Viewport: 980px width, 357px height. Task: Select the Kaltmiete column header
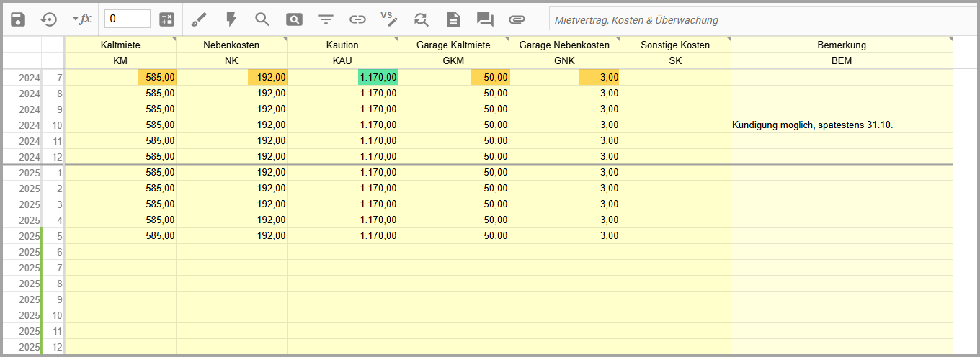(x=120, y=45)
